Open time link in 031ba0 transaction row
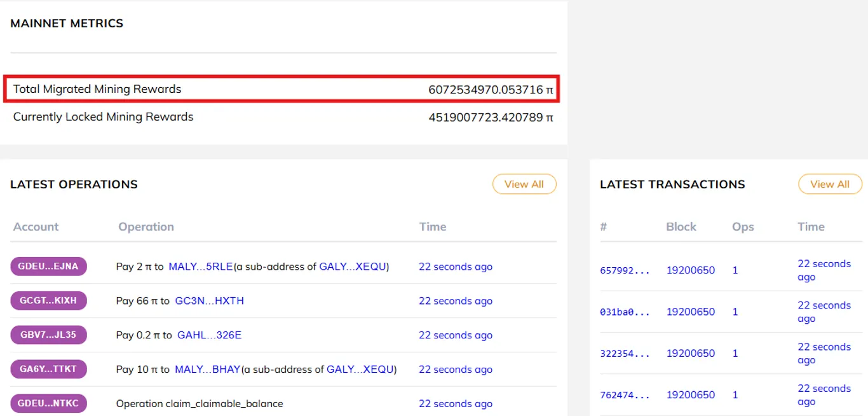Image resolution: width=868 pixels, height=416 pixels. click(x=824, y=312)
